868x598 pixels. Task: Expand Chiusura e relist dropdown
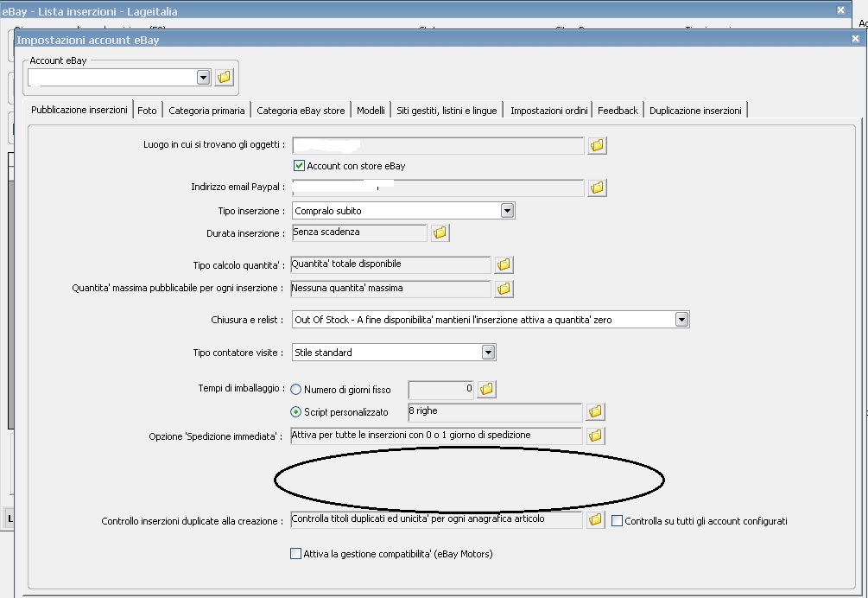pos(682,320)
